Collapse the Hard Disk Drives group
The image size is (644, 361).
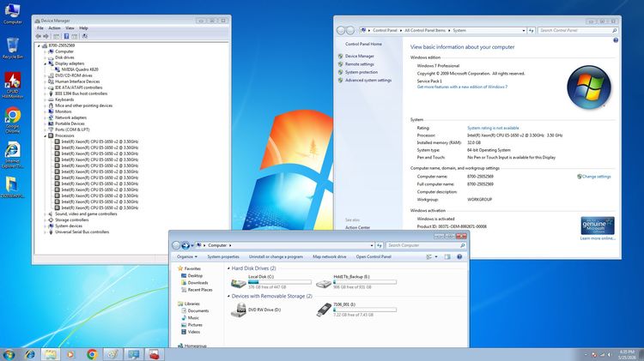[228, 268]
